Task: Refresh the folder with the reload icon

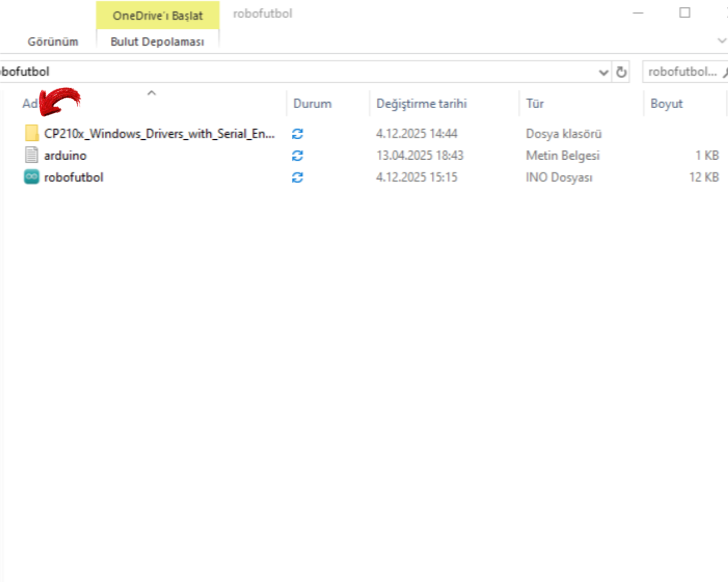Action: coord(621,72)
